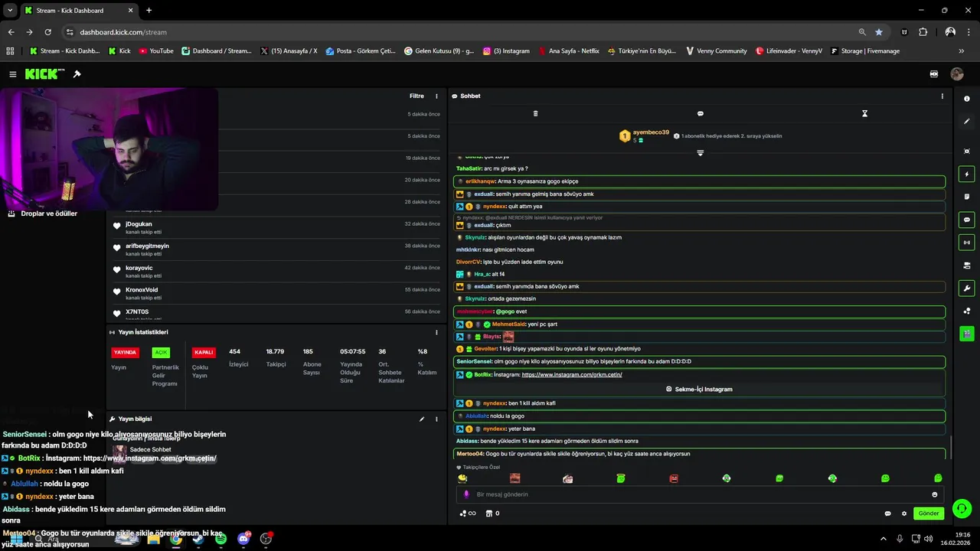Pick the red angry face emote
The width and height of the screenshot is (980, 551).
(x=674, y=478)
